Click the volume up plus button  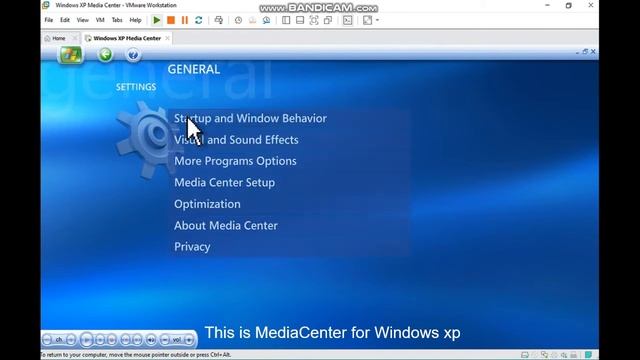pos(189,340)
